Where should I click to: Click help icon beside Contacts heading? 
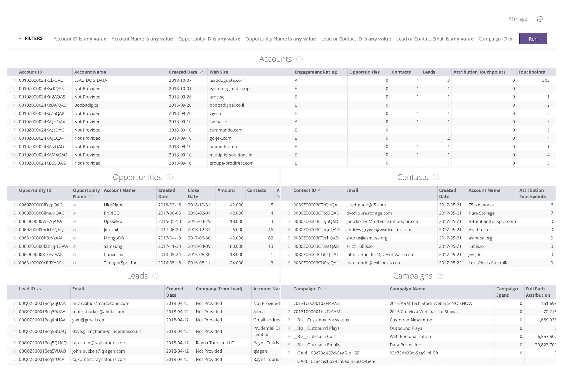coord(436,177)
